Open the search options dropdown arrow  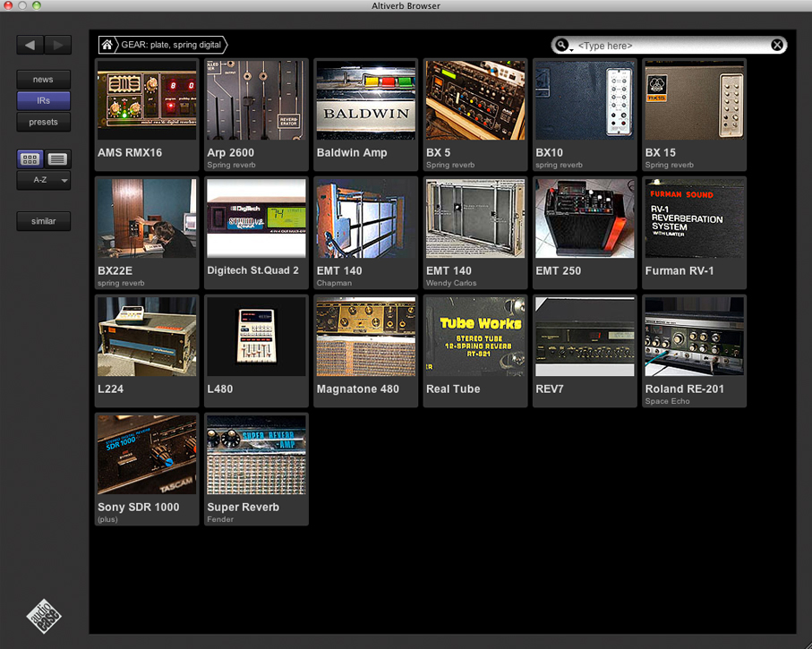point(572,50)
